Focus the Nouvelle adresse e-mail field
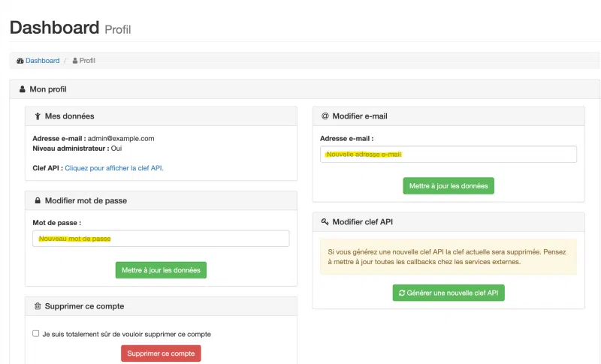Viewport: 601px width, 364px height. (448, 154)
